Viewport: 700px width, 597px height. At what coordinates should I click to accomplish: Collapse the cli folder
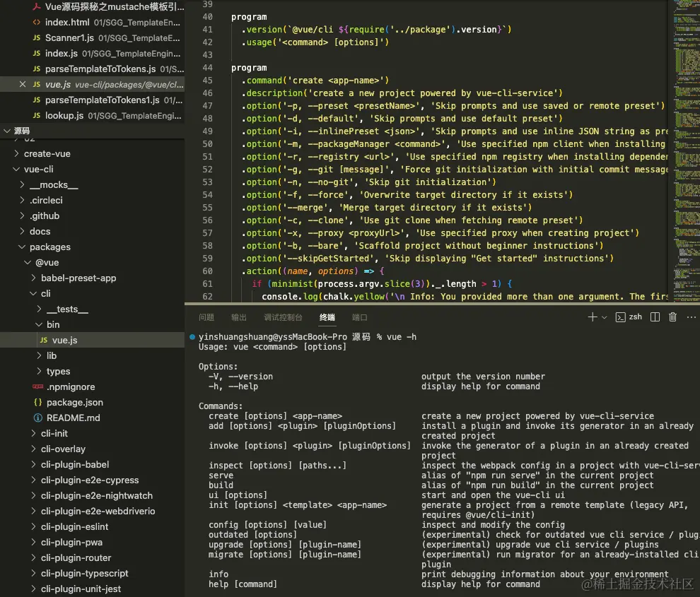(92, 294)
